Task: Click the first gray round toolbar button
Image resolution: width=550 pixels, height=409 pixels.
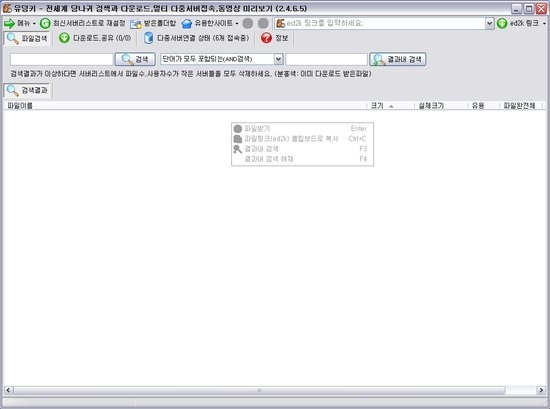Action: pyautogui.click(x=248, y=24)
